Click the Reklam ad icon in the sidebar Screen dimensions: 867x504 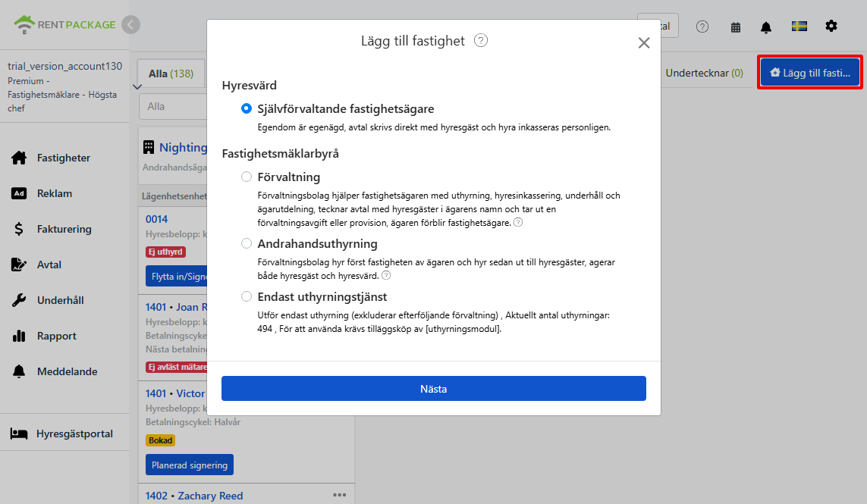(19, 193)
